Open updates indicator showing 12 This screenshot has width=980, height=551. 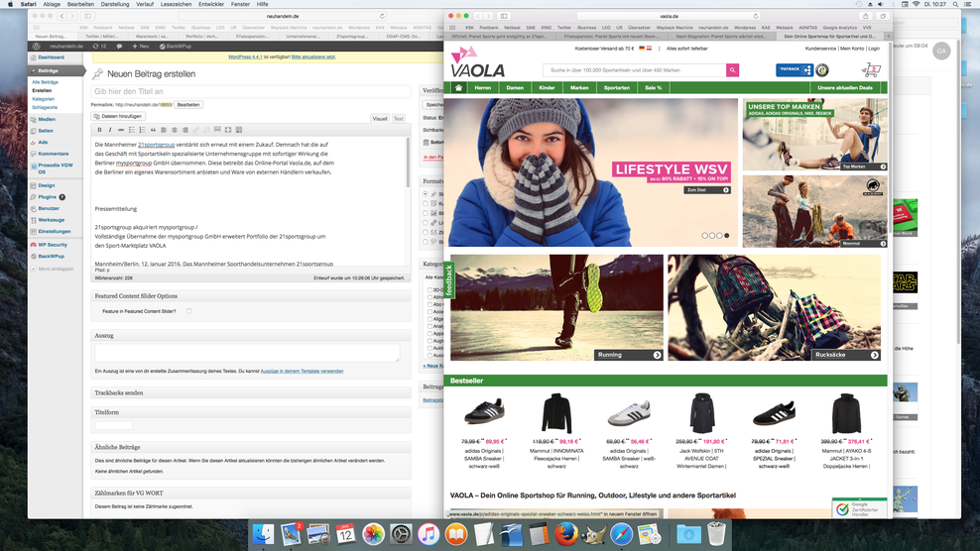(99, 47)
